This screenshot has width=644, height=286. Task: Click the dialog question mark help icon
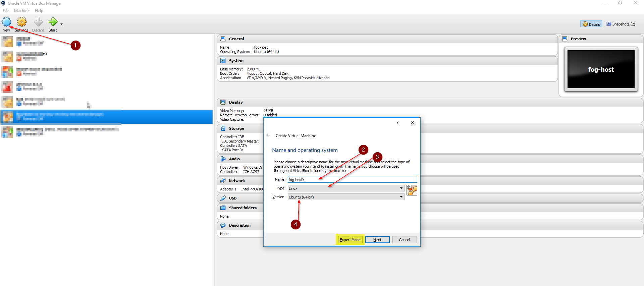coord(397,122)
